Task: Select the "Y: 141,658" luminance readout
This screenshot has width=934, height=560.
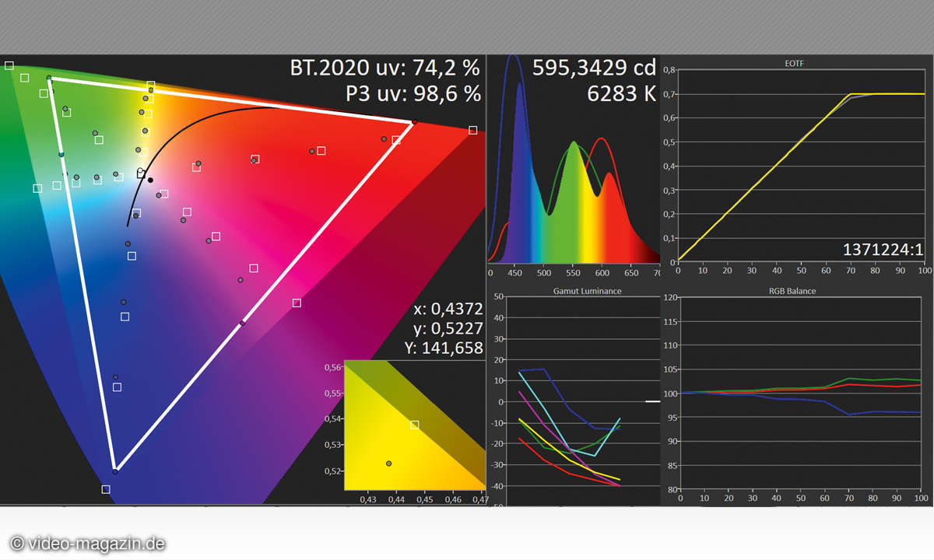Action: point(444,348)
